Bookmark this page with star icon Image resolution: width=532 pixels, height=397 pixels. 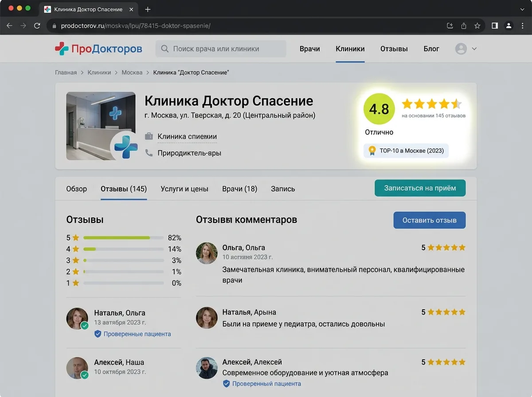477,26
